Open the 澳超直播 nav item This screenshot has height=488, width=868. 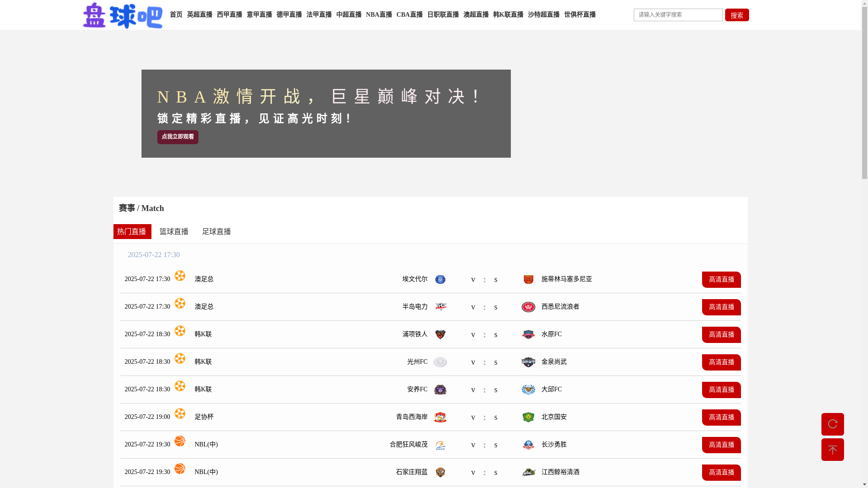476,15
